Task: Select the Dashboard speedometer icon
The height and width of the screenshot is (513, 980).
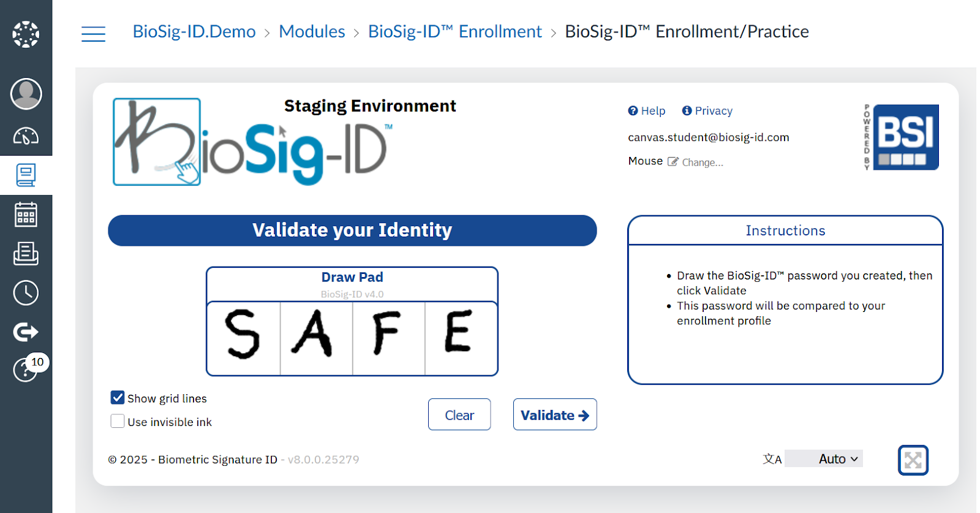Action: [26, 136]
